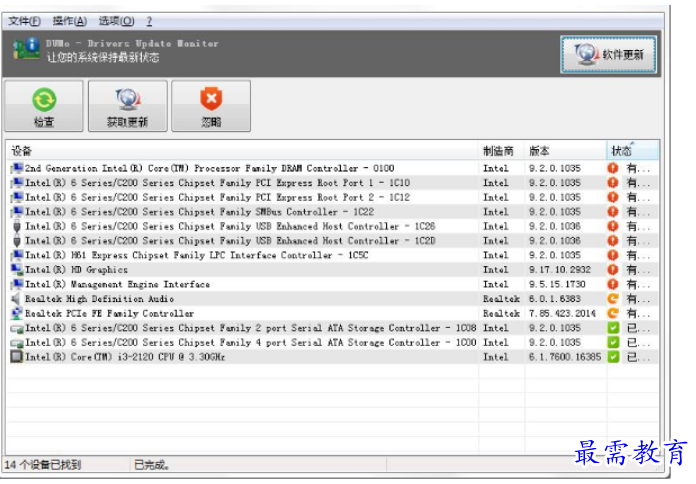Click the 获取更新 get updates button

coord(127,106)
